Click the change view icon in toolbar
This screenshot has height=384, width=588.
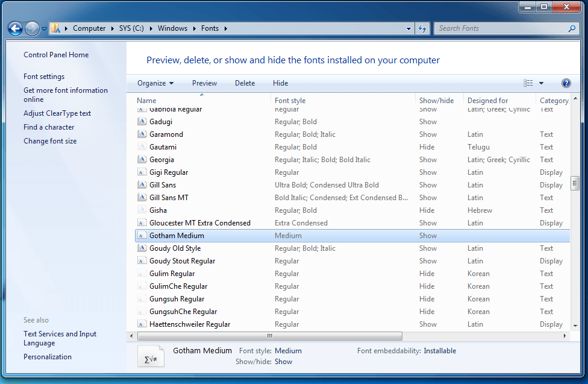[x=528, y=83]
